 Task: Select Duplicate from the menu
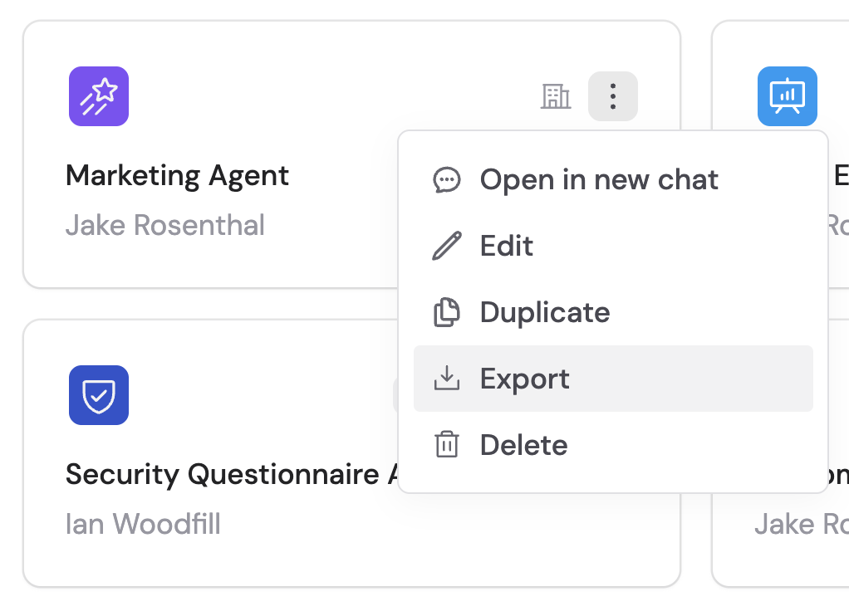pyautogui.click(x=544, y=312)
